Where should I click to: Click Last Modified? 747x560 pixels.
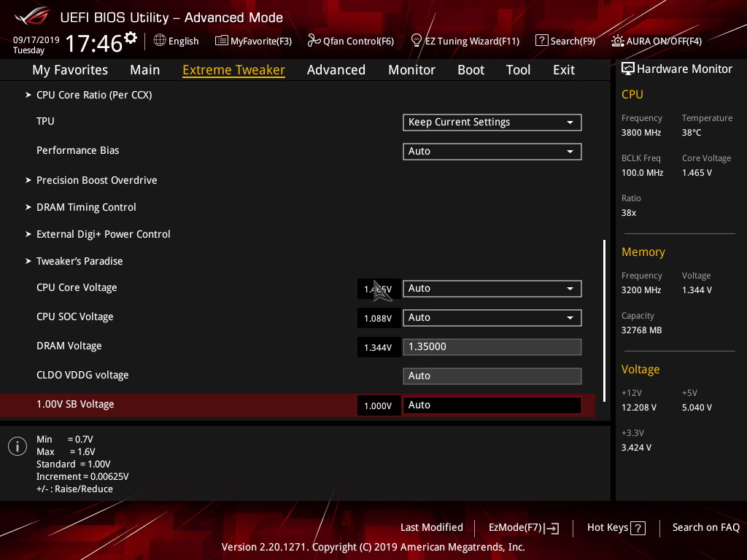point(432,528)
